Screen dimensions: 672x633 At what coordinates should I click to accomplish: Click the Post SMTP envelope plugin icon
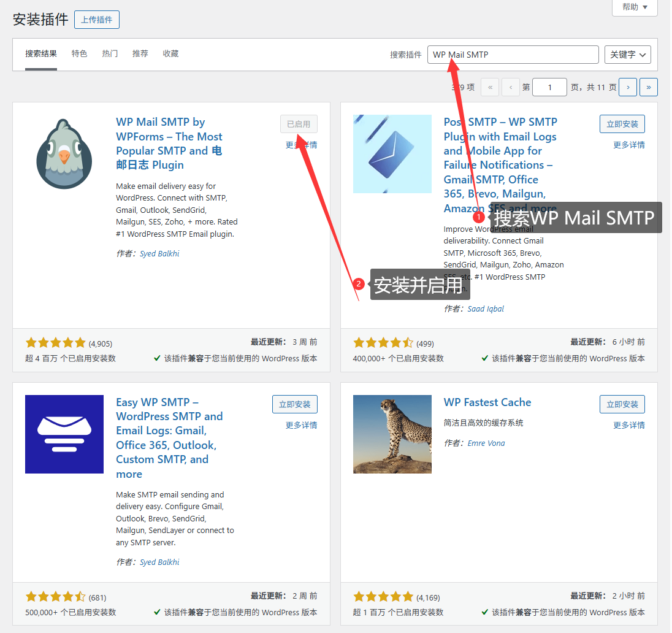(x=392, y=153)
